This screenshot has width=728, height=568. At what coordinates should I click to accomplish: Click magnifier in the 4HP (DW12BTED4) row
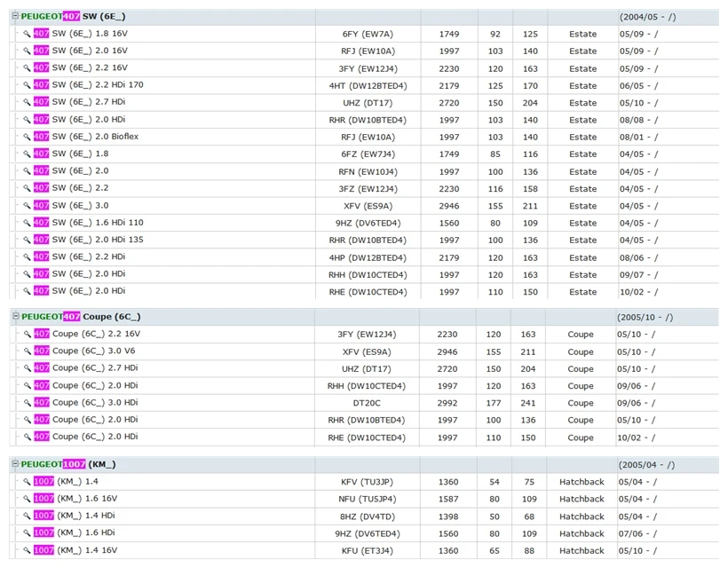27,257
